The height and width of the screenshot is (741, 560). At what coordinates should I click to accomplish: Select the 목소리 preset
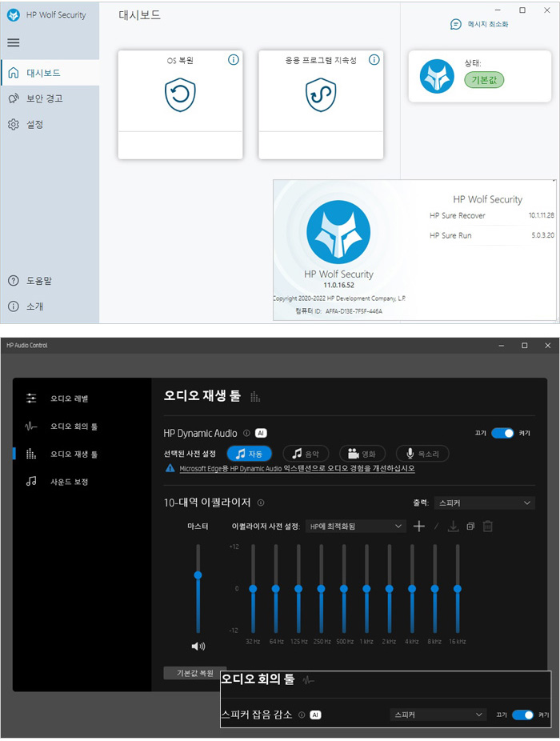[x=422, y=454]
